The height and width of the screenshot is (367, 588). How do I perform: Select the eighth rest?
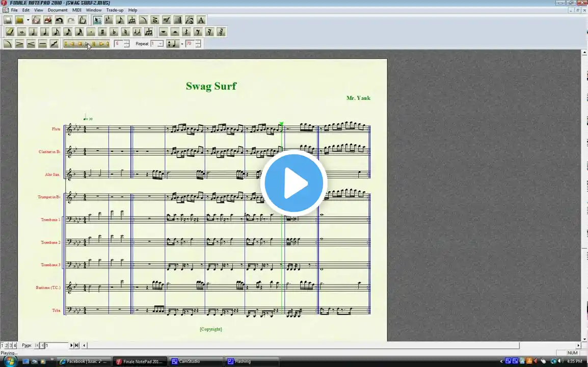click(x=198, y=32)
